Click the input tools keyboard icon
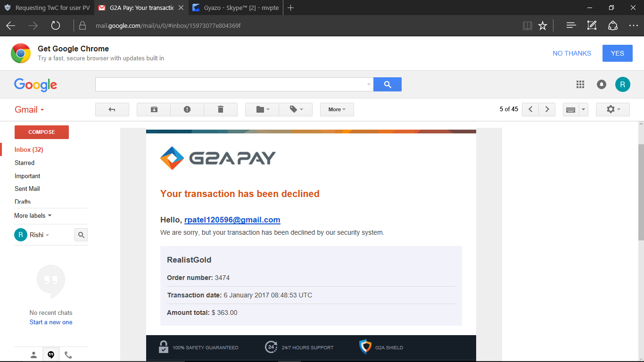 570,109
